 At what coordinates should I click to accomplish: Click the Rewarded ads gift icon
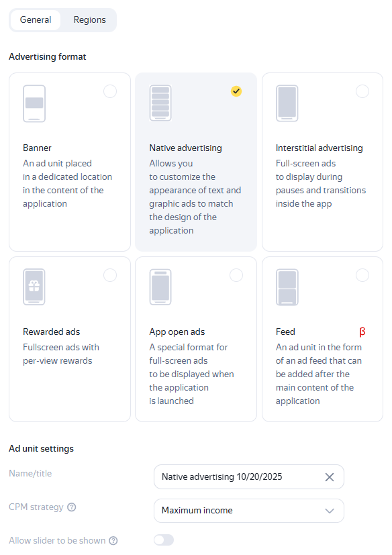pos(34,287)
